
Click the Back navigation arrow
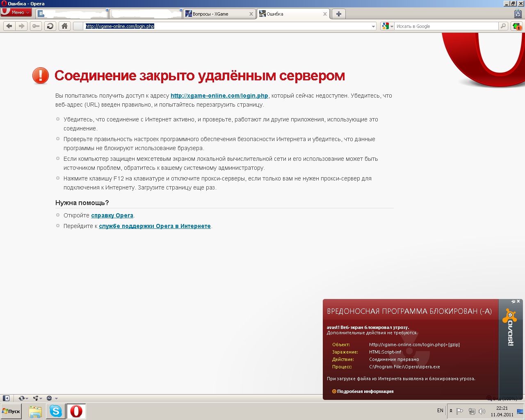click(9, 26)
